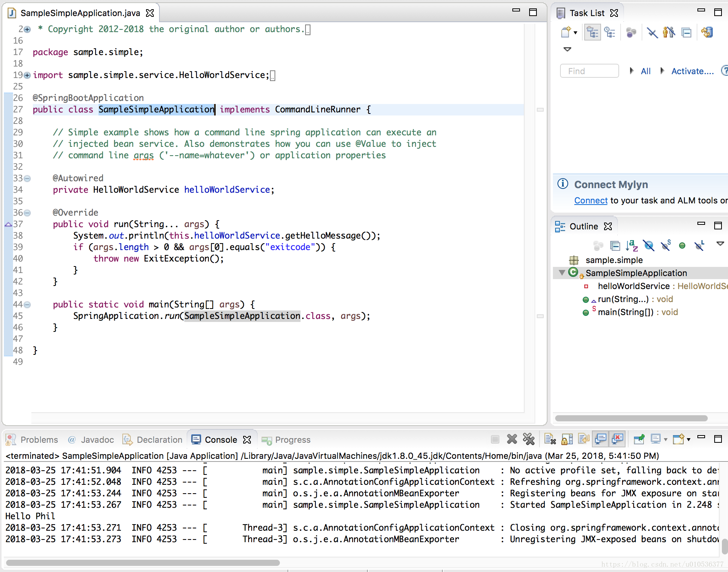Click the All working set link

(646, 71)
